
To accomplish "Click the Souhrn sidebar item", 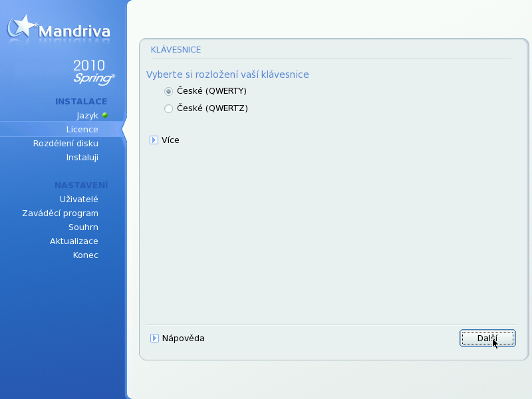I will click(x=83, y=227).
